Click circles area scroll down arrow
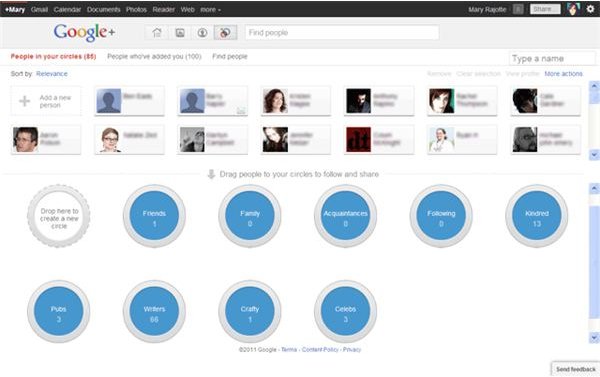Viewport: 600px width, 377px height. tap(594, 337)
